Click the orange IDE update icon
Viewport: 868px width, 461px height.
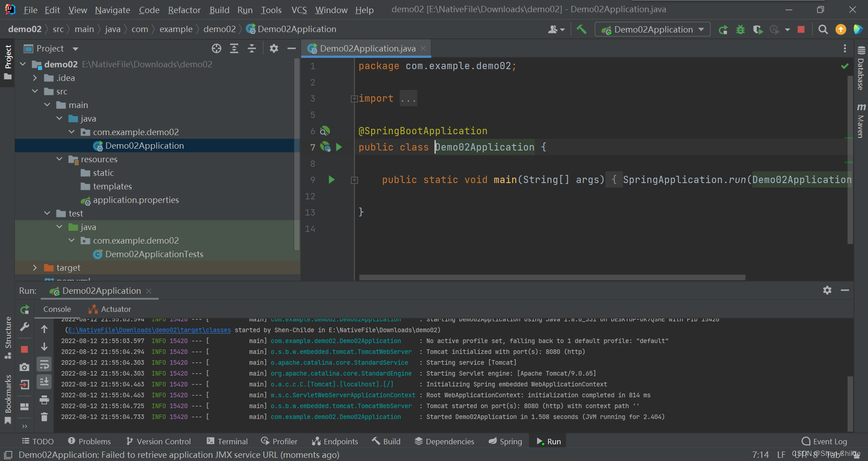[x=841, y=29]
